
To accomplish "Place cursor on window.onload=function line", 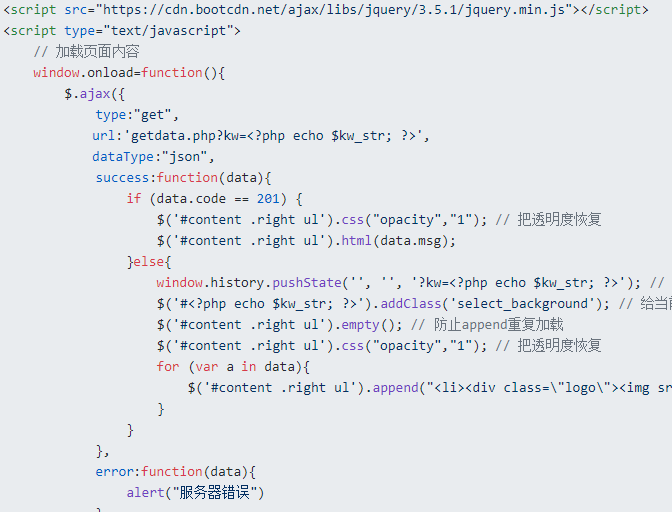I will click(129, 72).
